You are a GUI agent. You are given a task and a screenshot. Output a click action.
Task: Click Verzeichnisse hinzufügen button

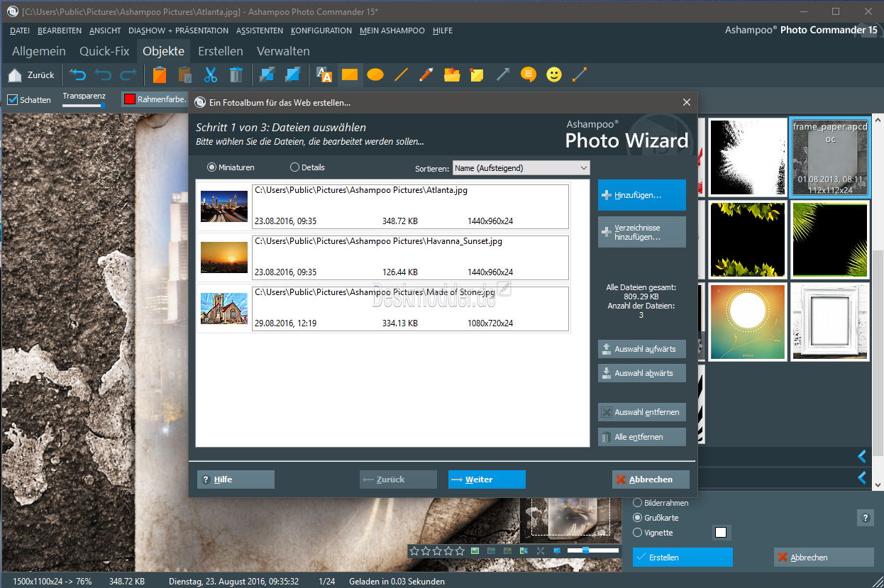click(x=642, y=232)
